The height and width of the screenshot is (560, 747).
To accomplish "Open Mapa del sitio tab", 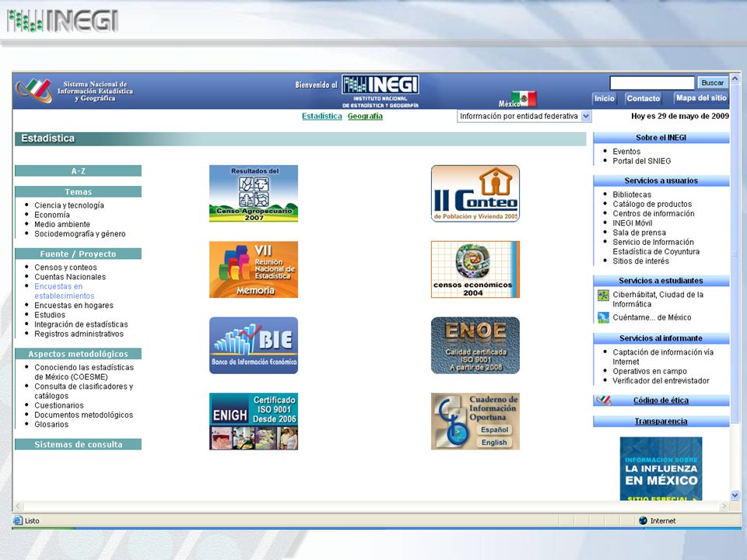I will tap(701, 98).
